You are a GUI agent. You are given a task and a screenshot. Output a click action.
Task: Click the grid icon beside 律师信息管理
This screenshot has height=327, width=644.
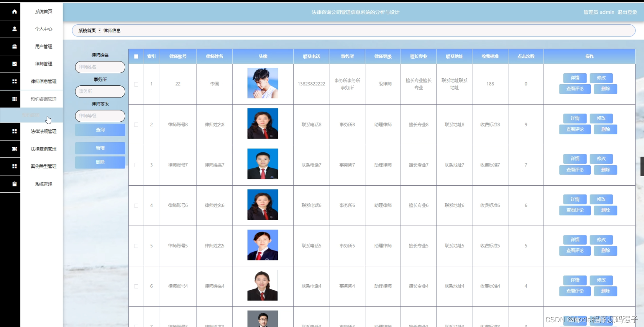(14, 81)
